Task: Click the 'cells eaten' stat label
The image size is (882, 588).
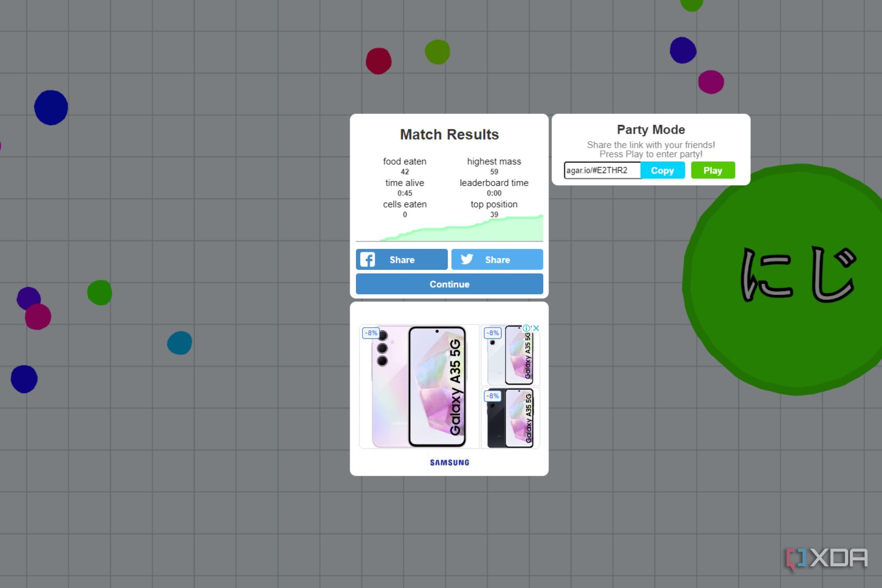Action: pos(404,204)
